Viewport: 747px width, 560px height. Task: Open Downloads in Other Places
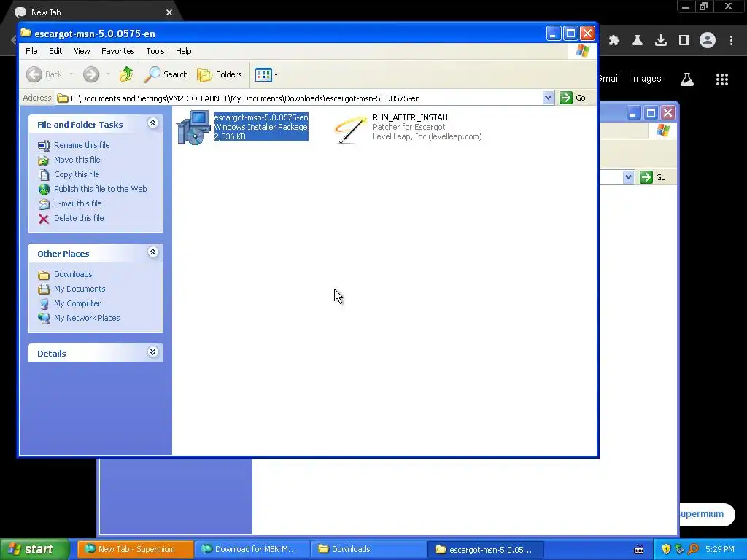coord(73,274)
